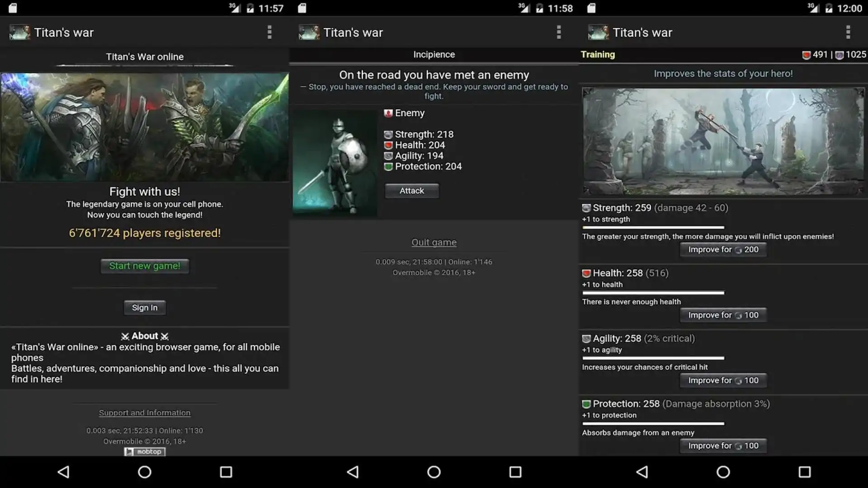868x488 pixels.
Task: Click the 'Online: 1'130' footer status
Action: [x=181, y=431]
